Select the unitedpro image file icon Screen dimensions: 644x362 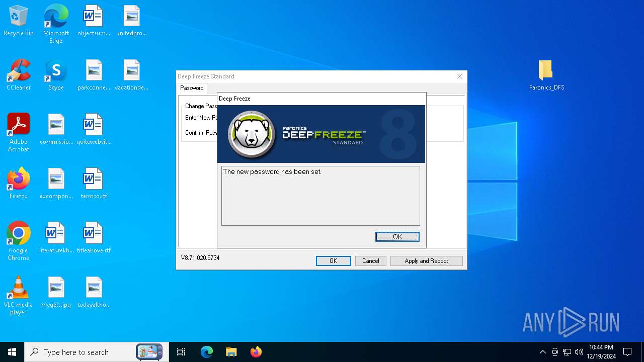(131, 21)
